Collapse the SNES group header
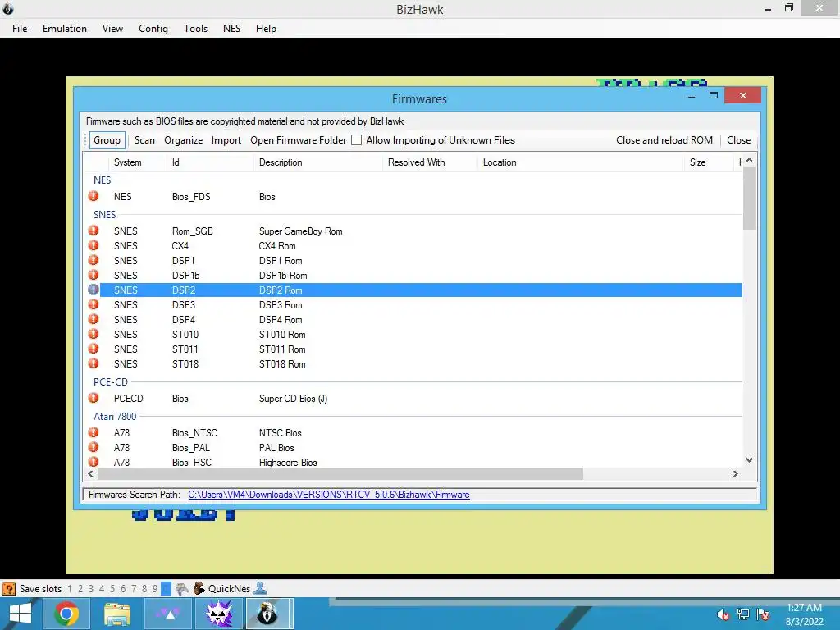The width and height of the screenshot is (840, 630). (104, 214)
